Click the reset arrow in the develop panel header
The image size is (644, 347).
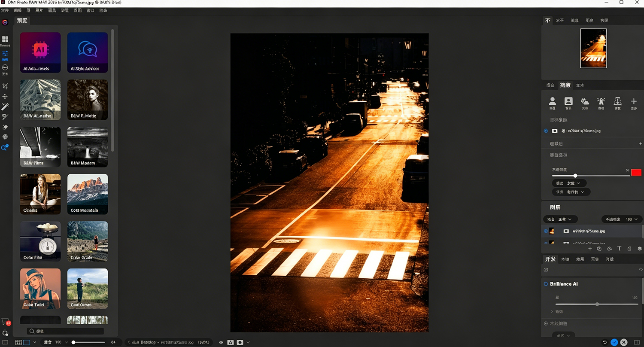click(x=641, y=270)
